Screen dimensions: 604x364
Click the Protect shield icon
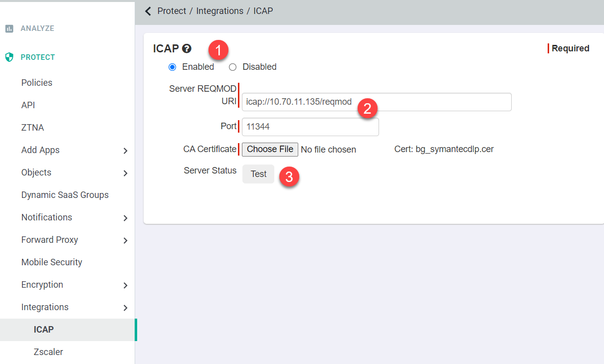pyautogui.click(x=9, y=57)
